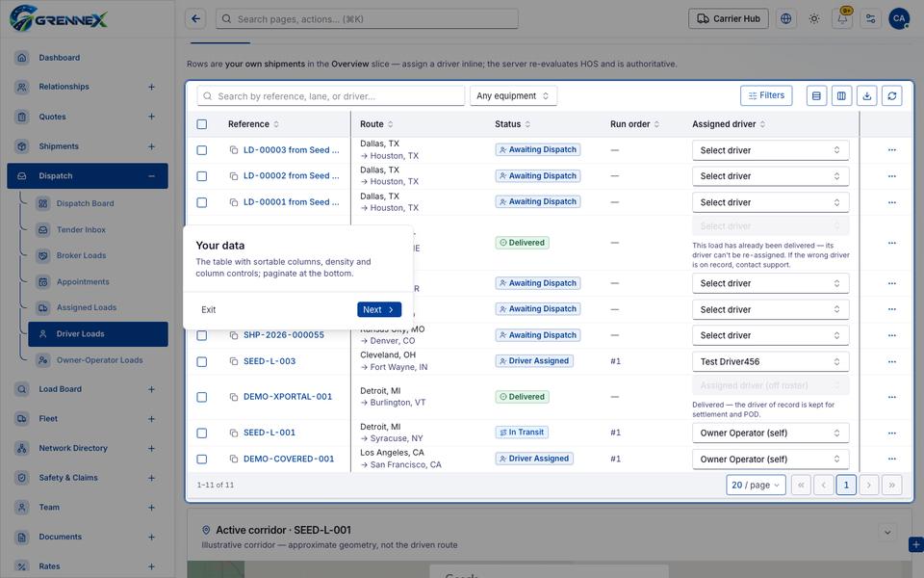Click the back arrow button

coord(195,19)
